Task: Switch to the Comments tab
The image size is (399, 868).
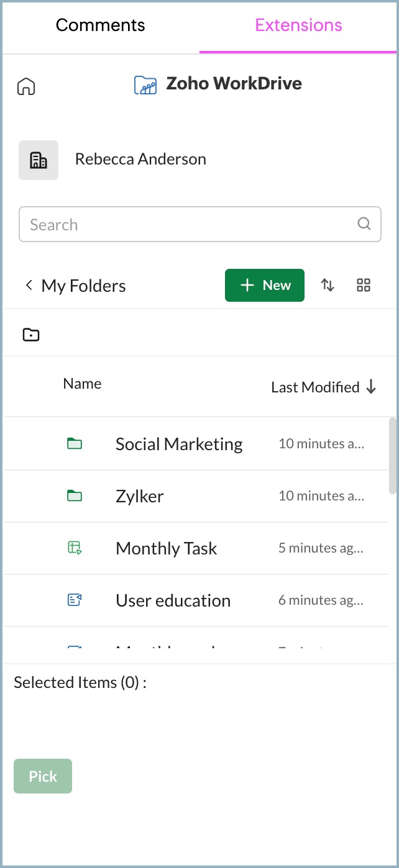Action: [x=100, y=25]
